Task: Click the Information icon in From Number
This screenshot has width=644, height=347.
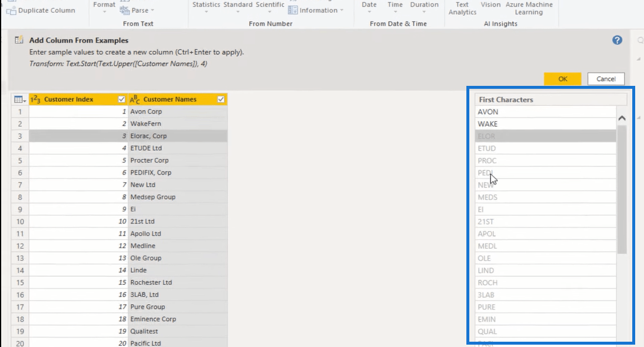Action: click(293, 10)
